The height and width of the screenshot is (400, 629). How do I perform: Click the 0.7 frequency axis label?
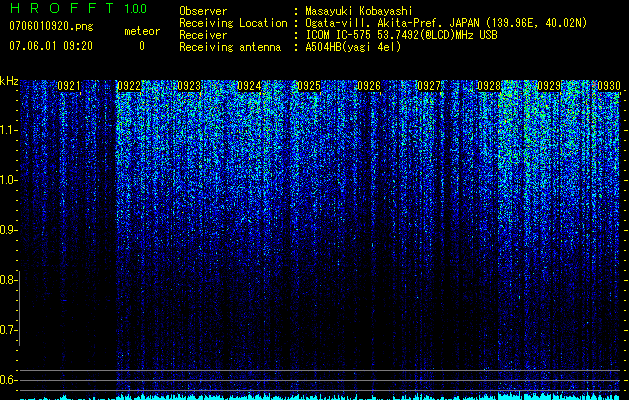click(x=8, y=330)
